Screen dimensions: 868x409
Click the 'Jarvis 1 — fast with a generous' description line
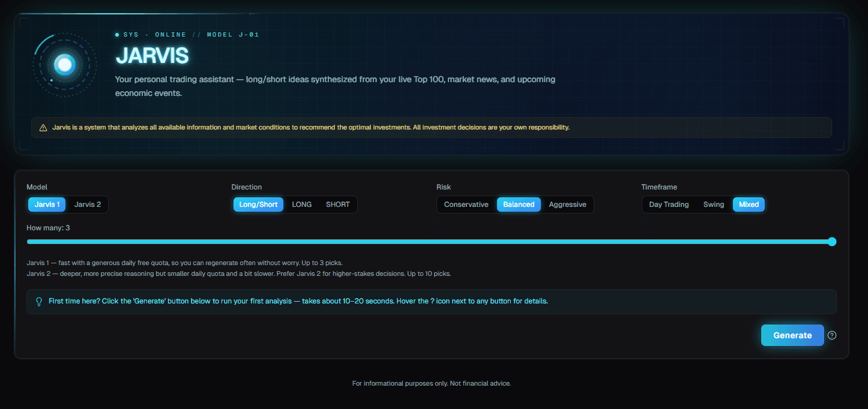[x=184, y=263]
